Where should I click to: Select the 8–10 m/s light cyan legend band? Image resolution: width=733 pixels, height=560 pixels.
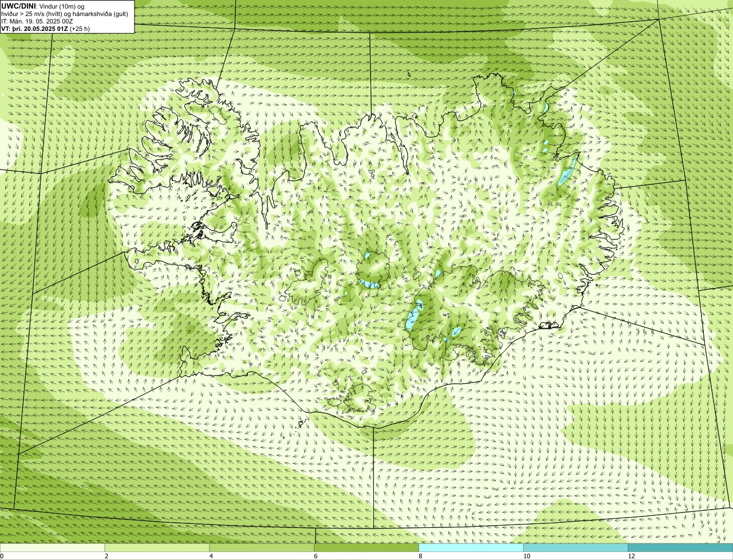(472, 548)
